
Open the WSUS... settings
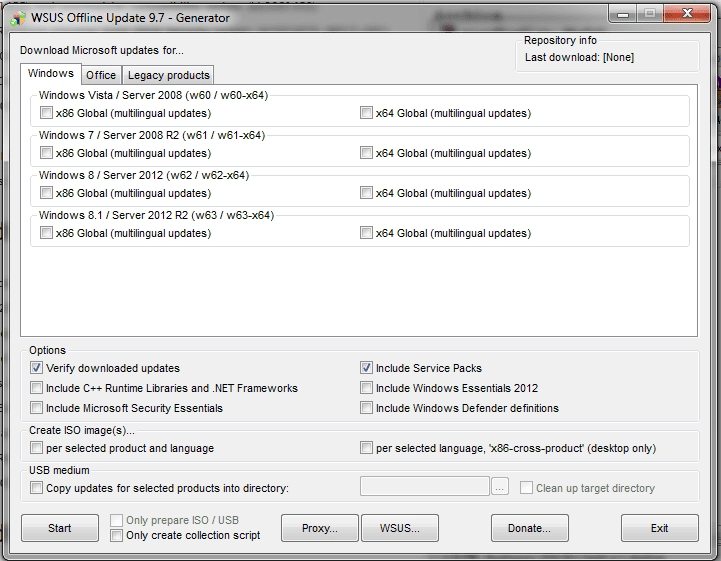pos(400,528)
